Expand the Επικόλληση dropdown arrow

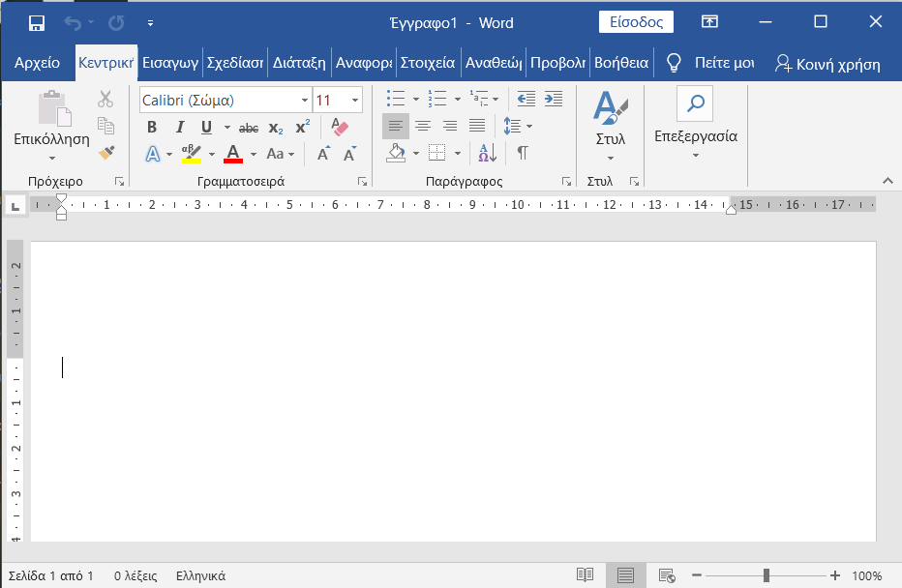(51, 158)
